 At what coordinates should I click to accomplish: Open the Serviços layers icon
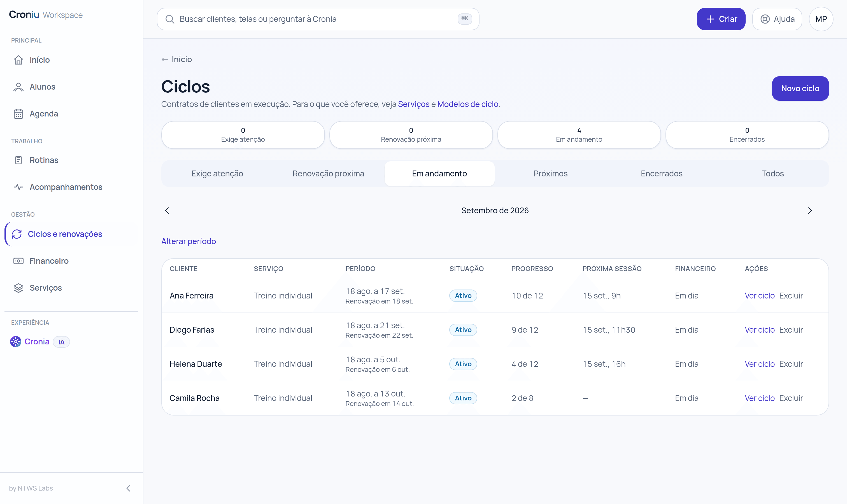(18, 288)
